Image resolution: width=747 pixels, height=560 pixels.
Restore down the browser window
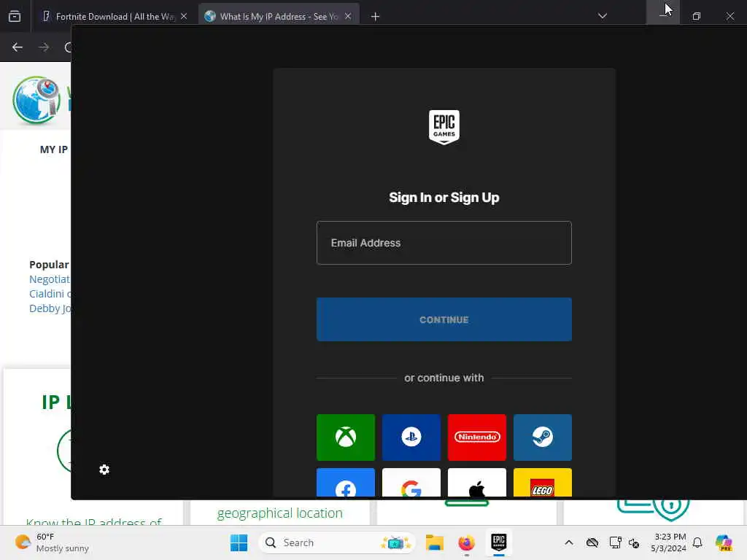point(697,16)
